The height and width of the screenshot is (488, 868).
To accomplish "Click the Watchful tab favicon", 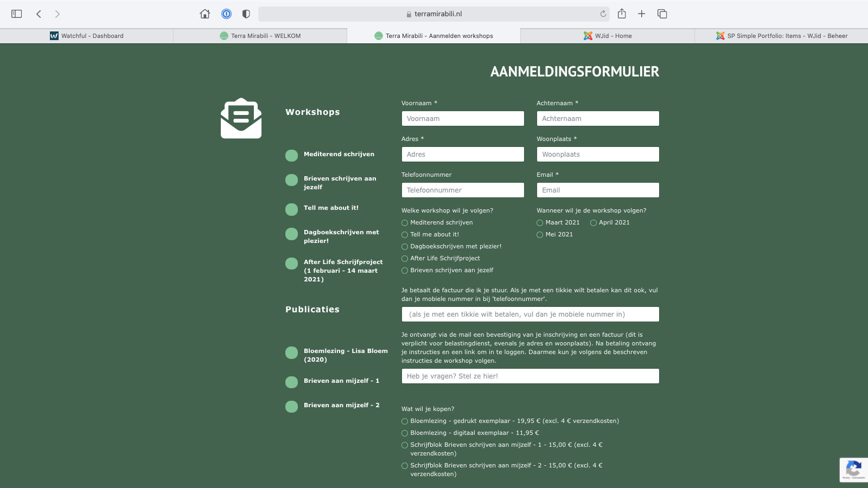I will (54, 36).
